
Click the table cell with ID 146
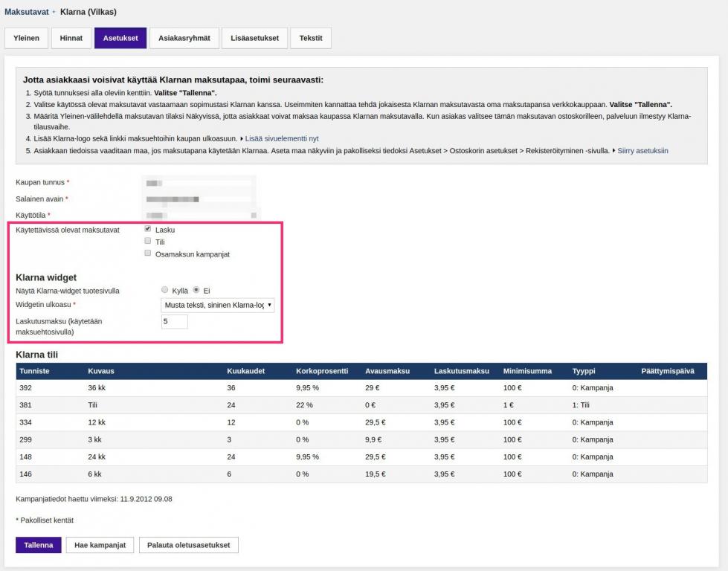[25, 474]
